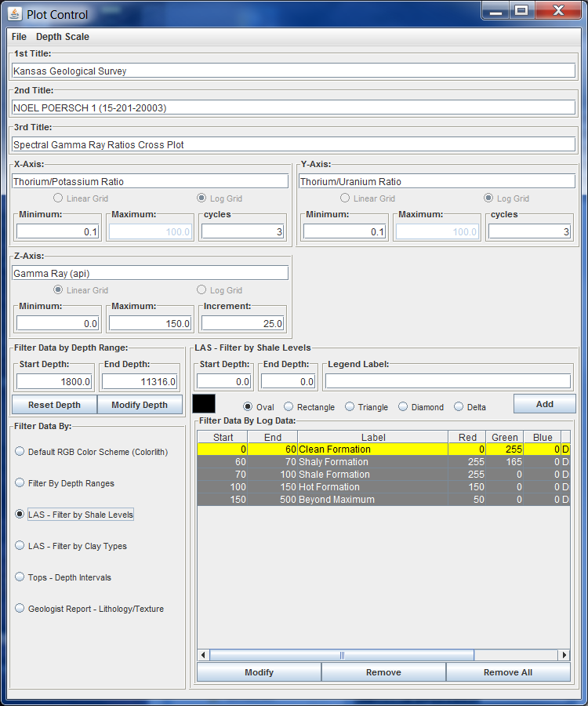Click table scrollbar right arrow
Viewport: 588px width, 706px height.
coord(564,655)
